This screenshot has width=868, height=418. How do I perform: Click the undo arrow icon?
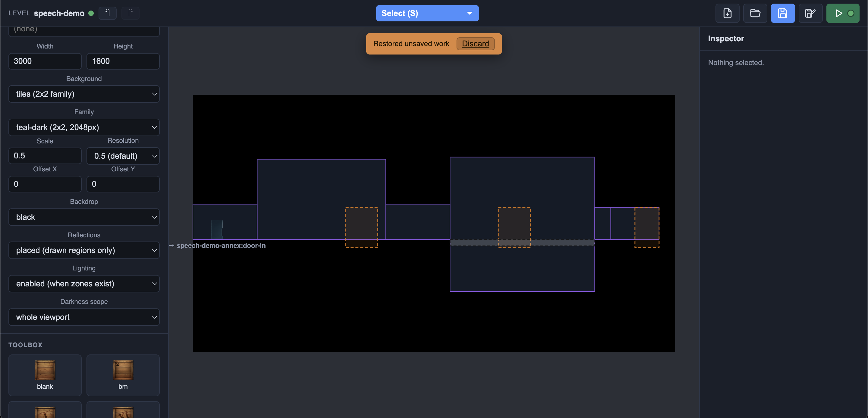(107, 13)
